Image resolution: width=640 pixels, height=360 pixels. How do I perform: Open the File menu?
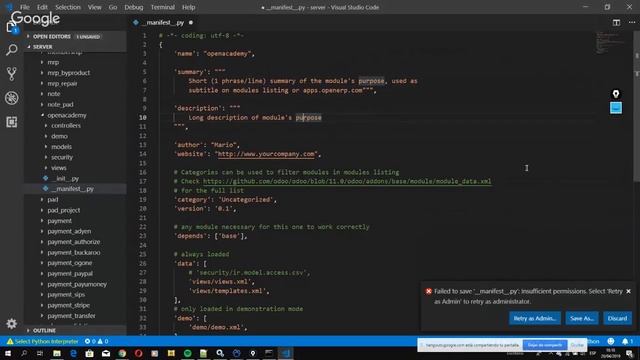(x=25, y=7)
